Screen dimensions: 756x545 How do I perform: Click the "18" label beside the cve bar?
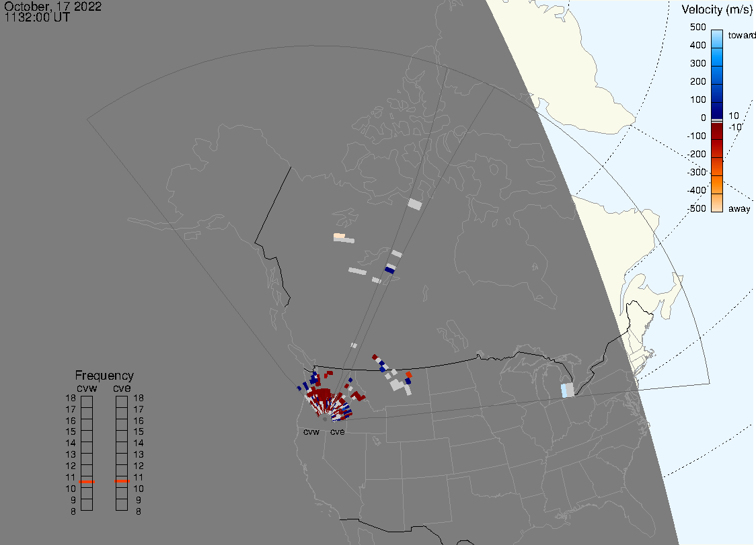tap(139, 399)
